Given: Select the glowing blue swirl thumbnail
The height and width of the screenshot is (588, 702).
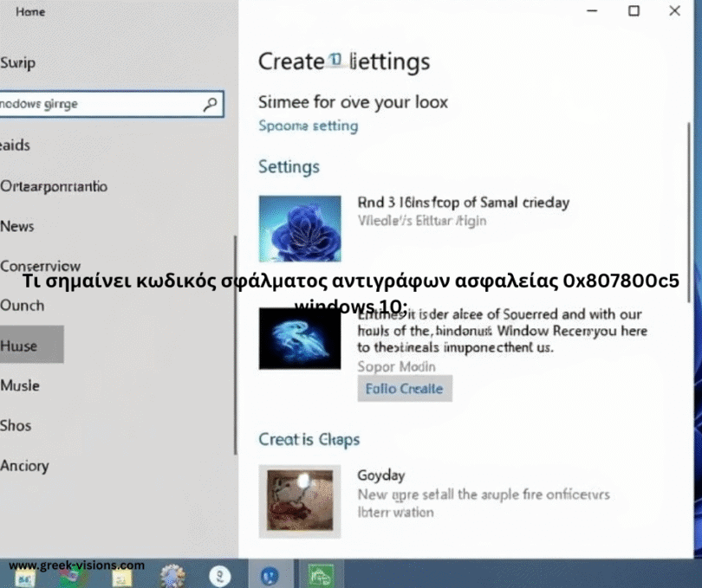Looking at the screenshot, I should click(300, 339).
